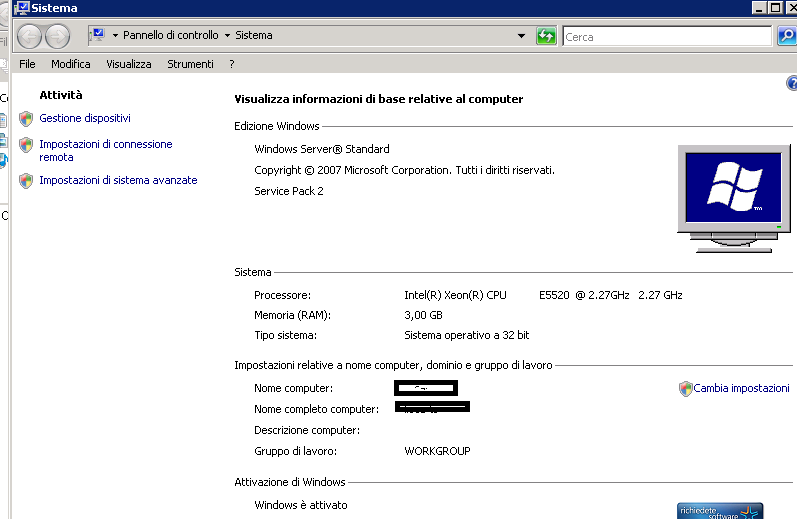Click shield icon next to Cambia impostazioni
This screenshot has width=797, height=519.
(x=686, y=389)
